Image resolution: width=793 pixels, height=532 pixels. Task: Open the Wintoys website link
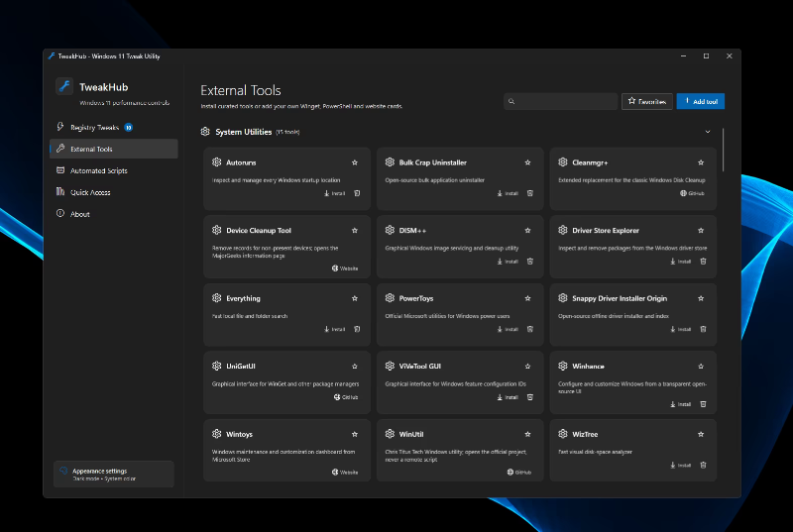tap(345, 473)
